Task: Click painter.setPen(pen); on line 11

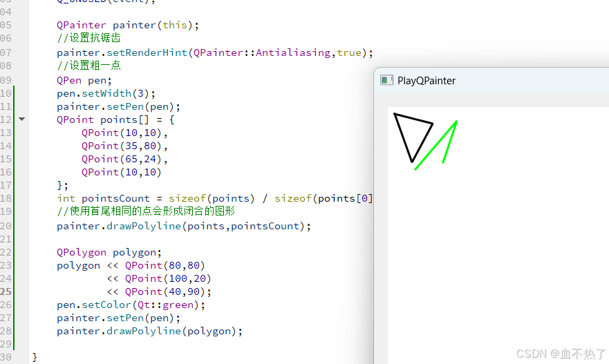Action: click(118, 107)
